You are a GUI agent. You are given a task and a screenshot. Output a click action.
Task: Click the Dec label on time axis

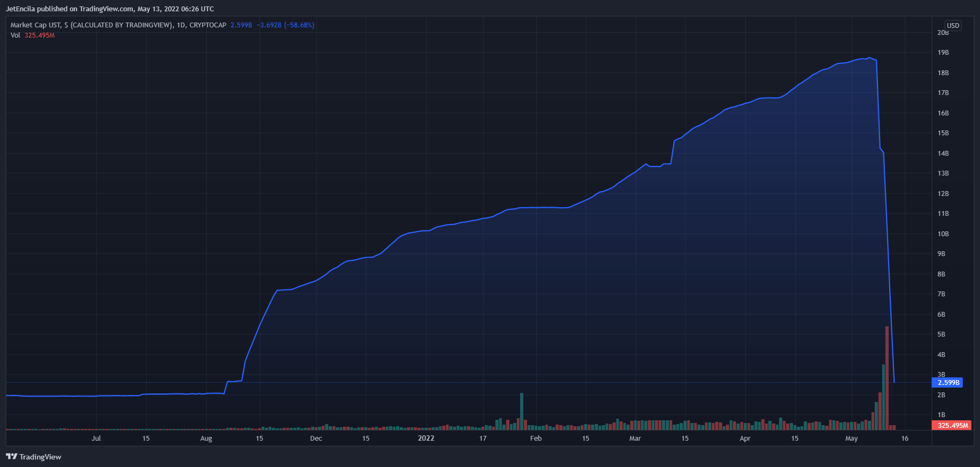316,439
